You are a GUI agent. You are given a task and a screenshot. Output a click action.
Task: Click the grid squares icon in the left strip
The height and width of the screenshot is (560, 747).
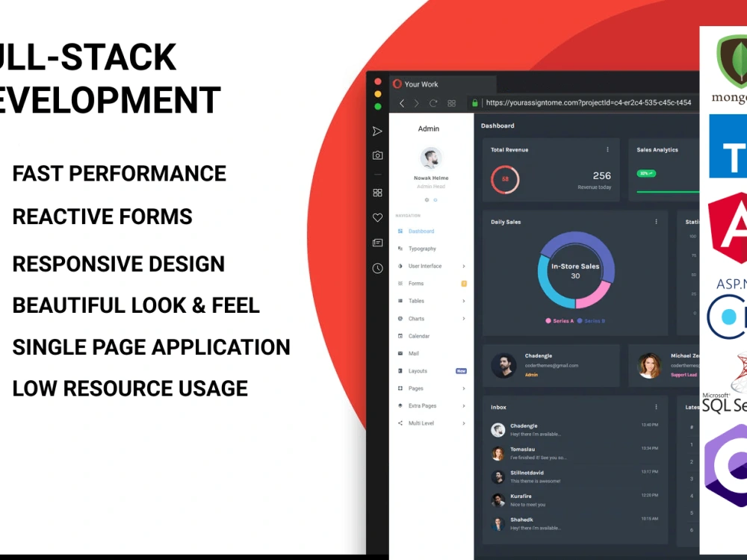[x=377, y=192]
